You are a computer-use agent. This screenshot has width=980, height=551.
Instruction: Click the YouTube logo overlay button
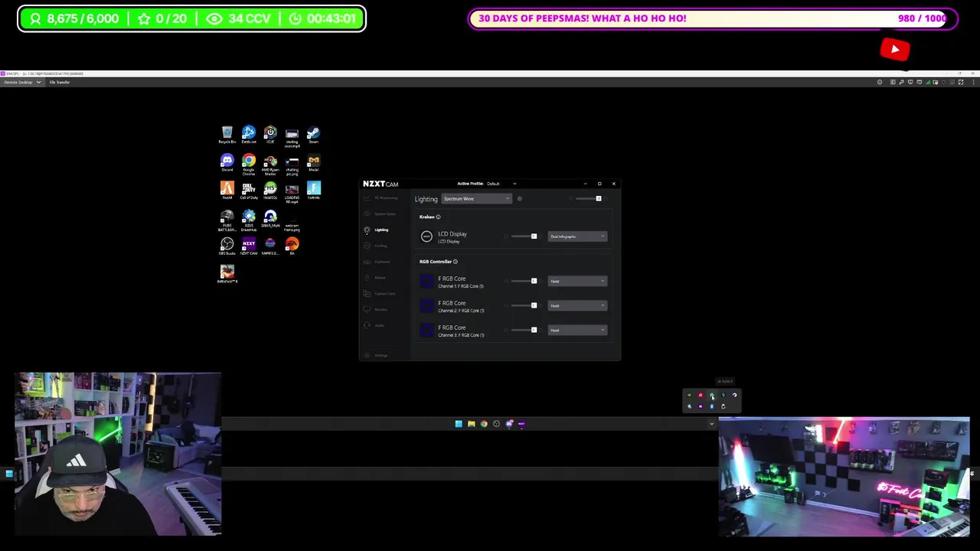click(895, 50)
